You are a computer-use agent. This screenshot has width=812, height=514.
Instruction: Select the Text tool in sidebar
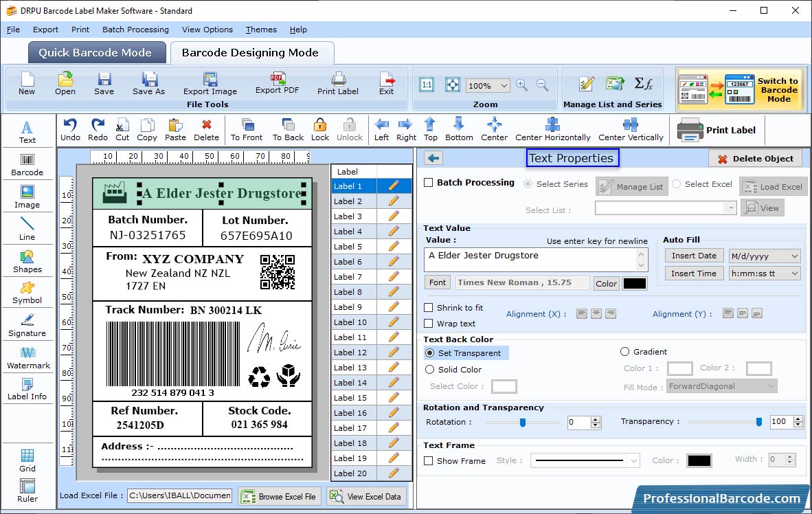[27, 132]
